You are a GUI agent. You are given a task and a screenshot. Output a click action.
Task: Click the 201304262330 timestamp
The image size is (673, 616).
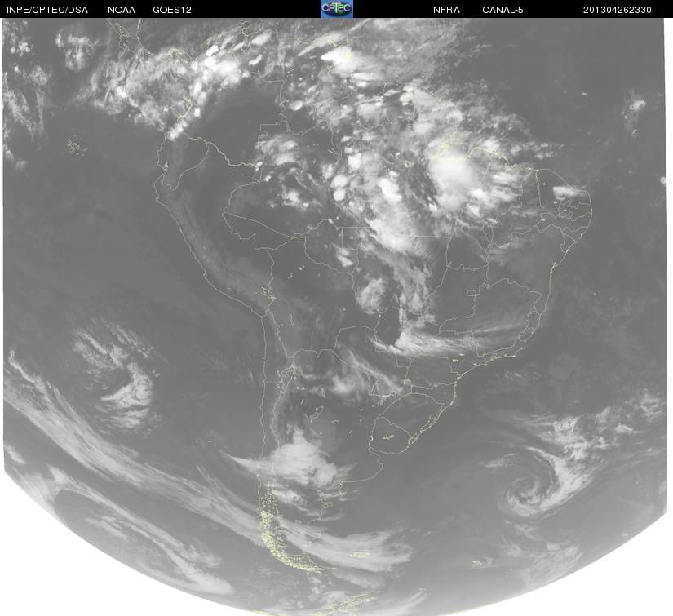(x=618, y=10)
